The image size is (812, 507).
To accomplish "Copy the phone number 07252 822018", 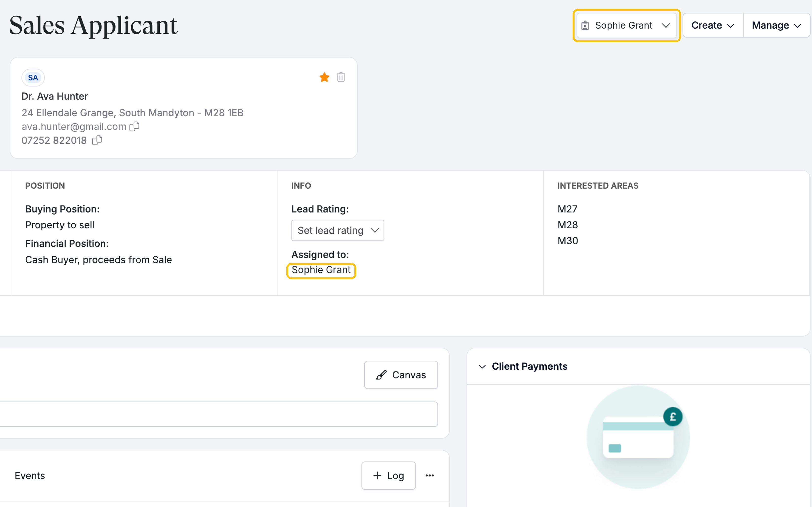I will [97, 140].
